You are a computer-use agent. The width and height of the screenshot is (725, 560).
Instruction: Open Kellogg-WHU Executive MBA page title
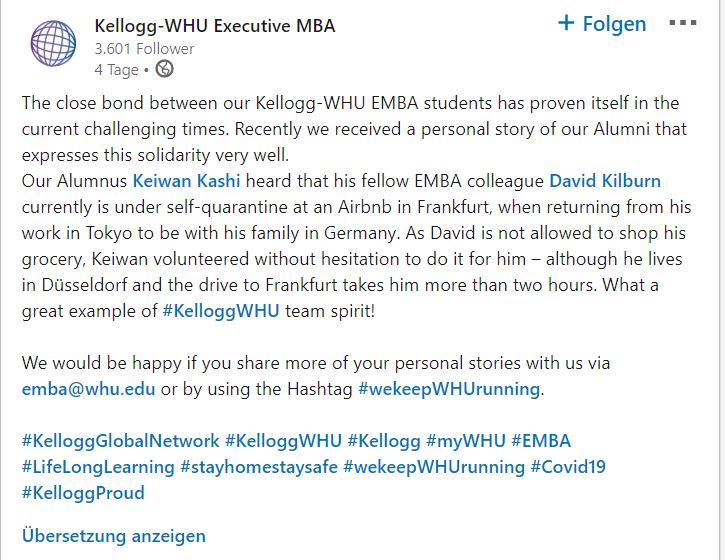tap(215, 26)
